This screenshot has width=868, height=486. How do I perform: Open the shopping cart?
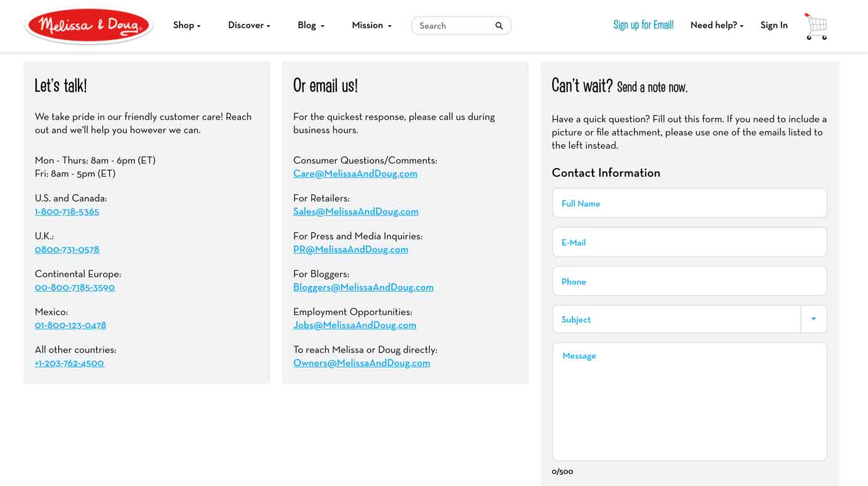816,26
